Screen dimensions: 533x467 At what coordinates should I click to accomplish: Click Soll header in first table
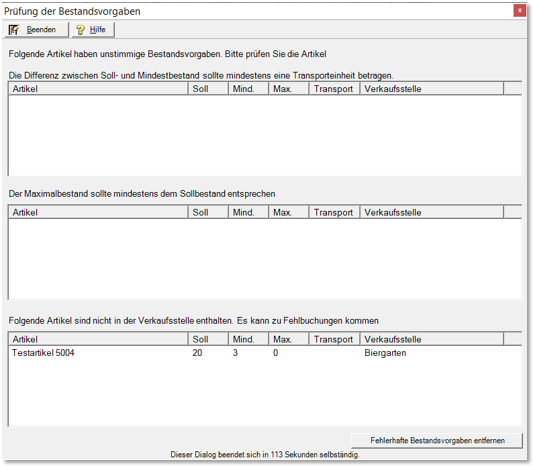208,89
